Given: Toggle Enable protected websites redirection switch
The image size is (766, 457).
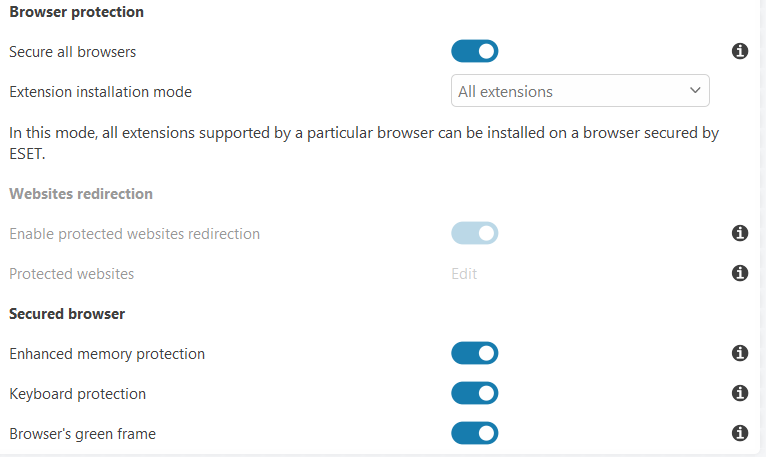Looking at the screenshot, I should [474, 233].
